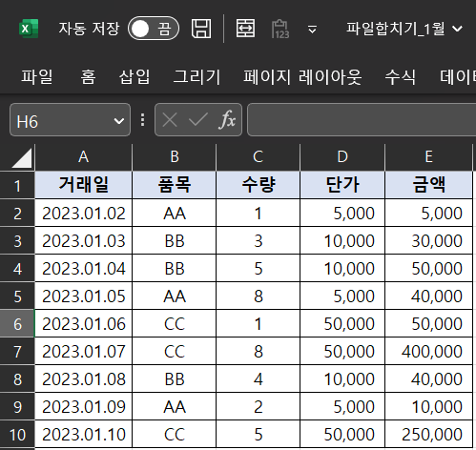Select row 7 header
This screenshot has width=476, height=450.
click(17, 352)
